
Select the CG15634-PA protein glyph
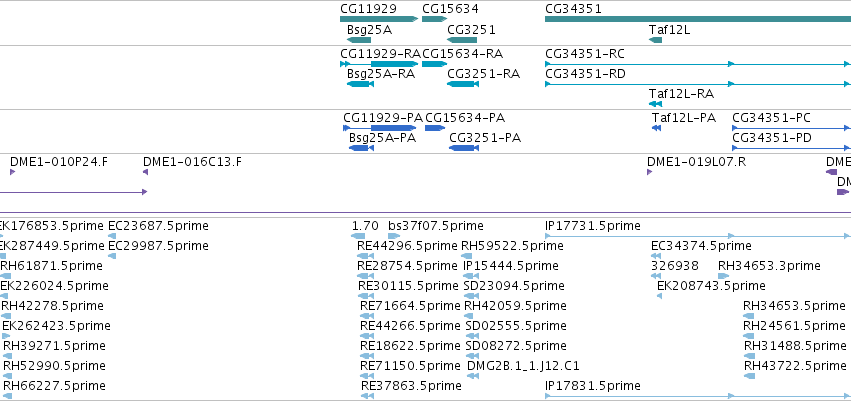[x=435, y=128]
